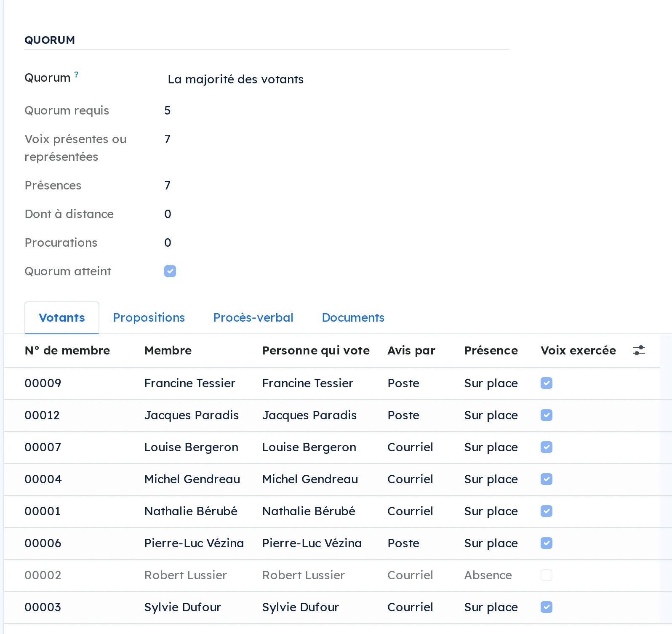Click member name Jacques Paradis

pos(192,415)
